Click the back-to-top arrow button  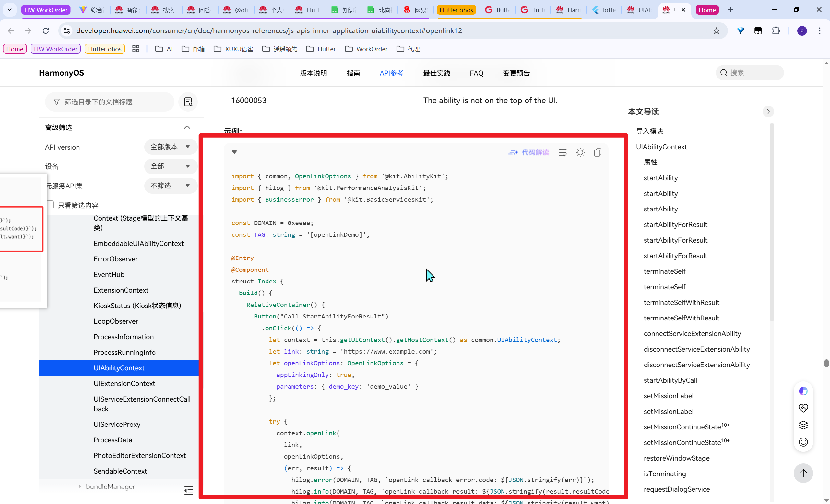tap(803, 473)
